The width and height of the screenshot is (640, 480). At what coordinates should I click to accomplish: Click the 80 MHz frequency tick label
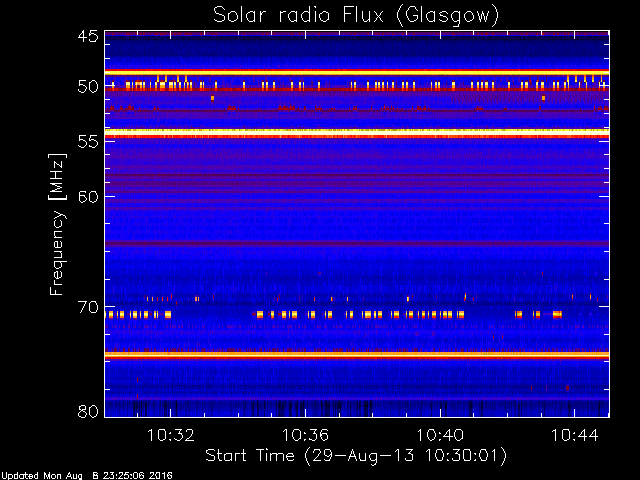tap(88, 411)
